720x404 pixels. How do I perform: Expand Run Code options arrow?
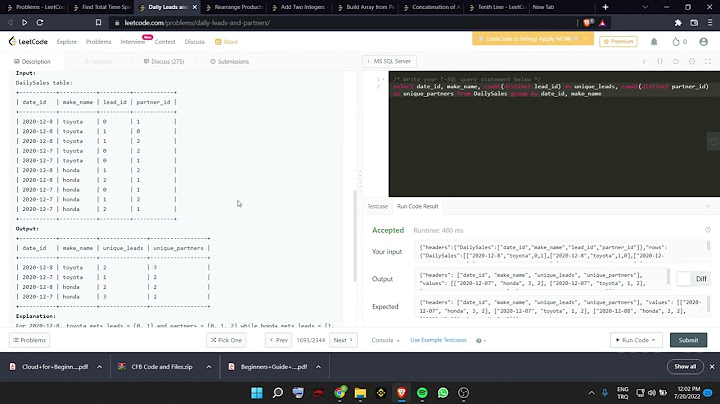pyautogui.click(x=653, y=340)
